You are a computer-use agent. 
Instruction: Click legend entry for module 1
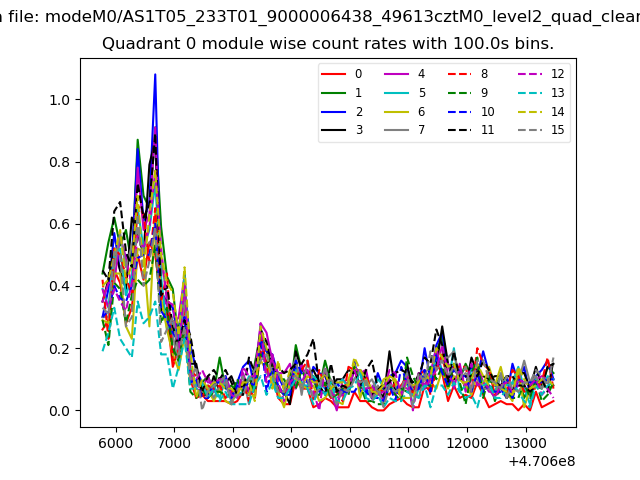[x=341, y=93]
